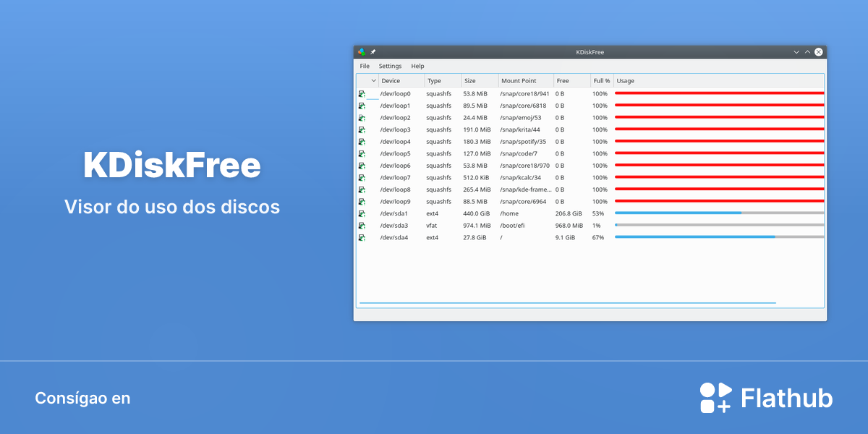This screenshot has height=434, width=868.
Task: Click the KDiskFree app icon in title bar
Action: (x=362, y=52)
